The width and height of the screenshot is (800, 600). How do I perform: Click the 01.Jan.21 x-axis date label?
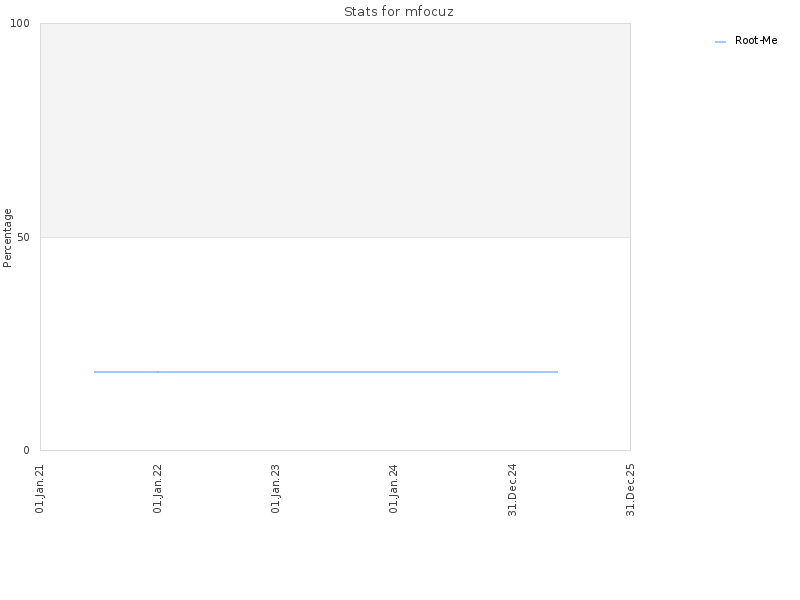tap(40, 489)
